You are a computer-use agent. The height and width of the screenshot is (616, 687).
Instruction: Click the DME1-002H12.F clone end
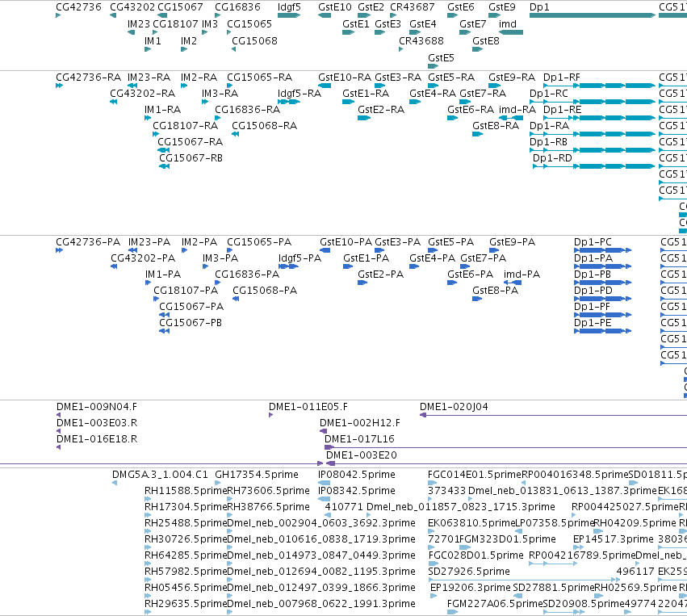pos(324,431)
